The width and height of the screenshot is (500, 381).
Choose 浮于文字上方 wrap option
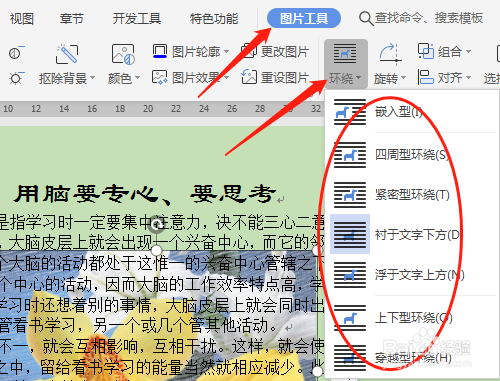[x=413, y=275]
